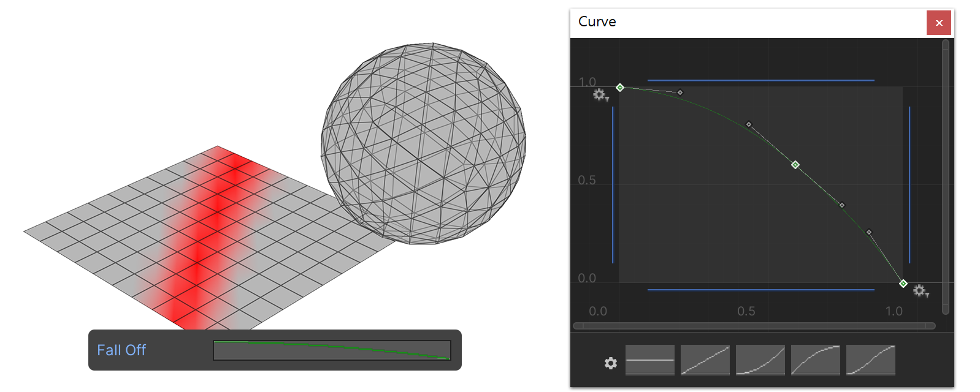The width and height of the screenshot is (980, 392).
Task: Select the linear ramp curve preset
Action: pos(705,360)
